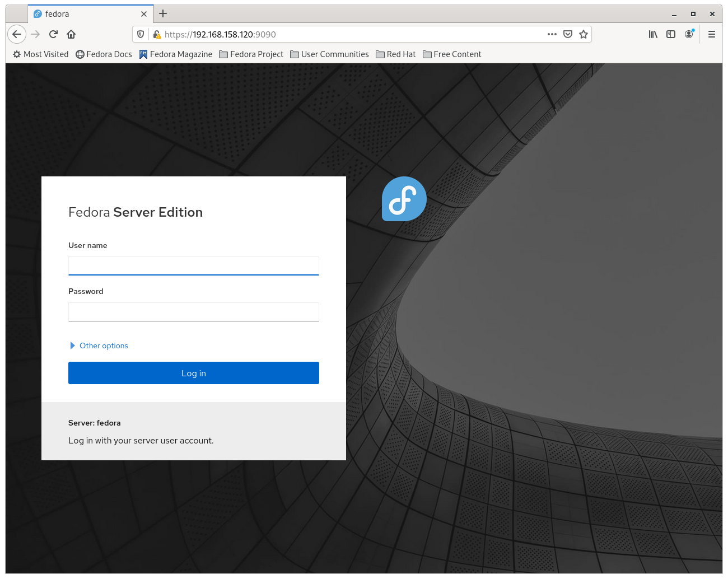Open the Fedora Docs bookmark
Viewport: 728px width, 579px height.
coord(104,54)
